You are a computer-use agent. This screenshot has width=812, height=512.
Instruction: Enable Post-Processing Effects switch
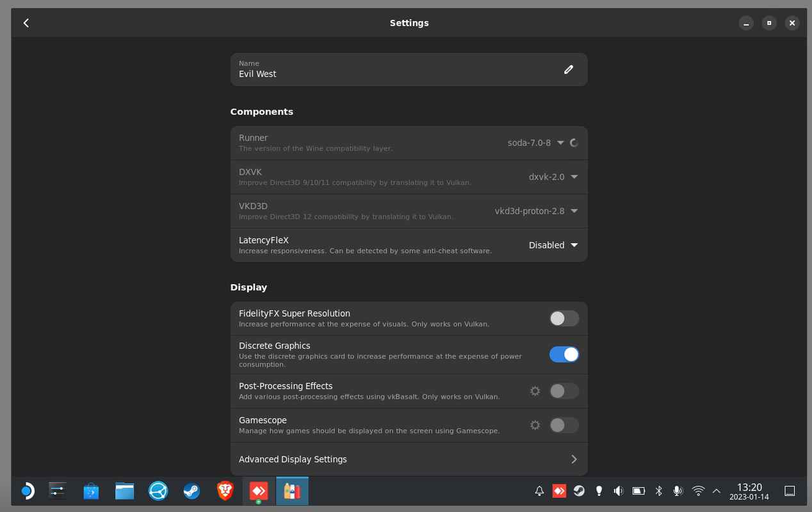pos(564,391)
